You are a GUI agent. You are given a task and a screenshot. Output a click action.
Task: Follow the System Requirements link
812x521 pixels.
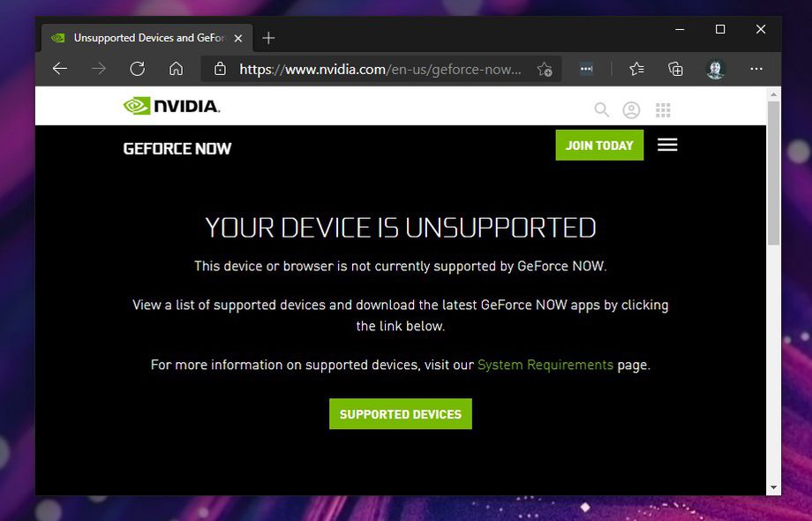click(x=545, y=365)
